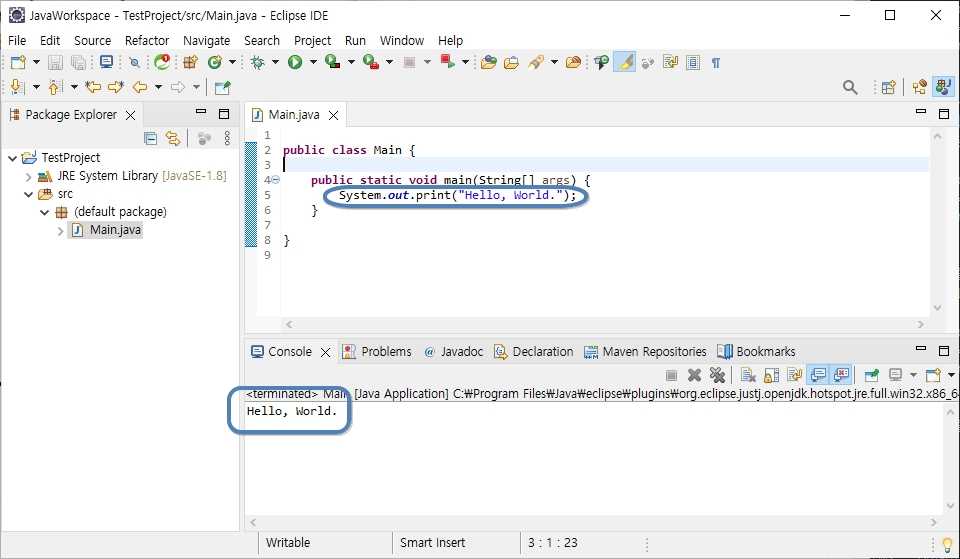Click the Toggle Mark Occurrences highlighter icon
The height and width of the screenshot is (559, 960).
pos(624,62)
